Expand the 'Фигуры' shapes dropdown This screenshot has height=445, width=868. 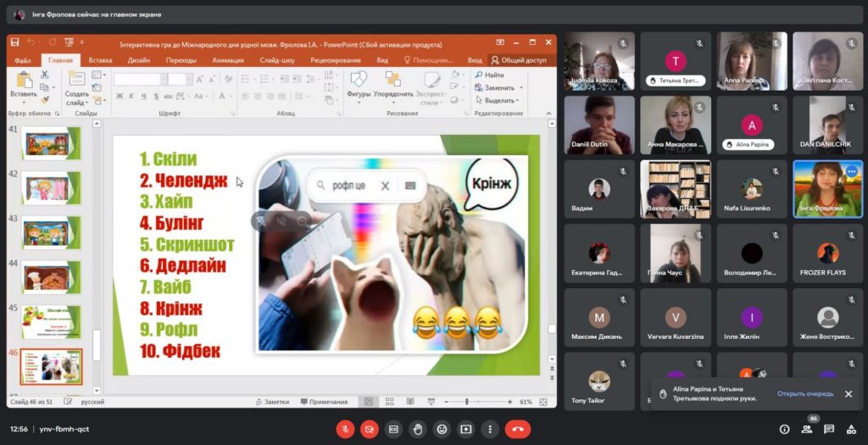coord(359,94)
